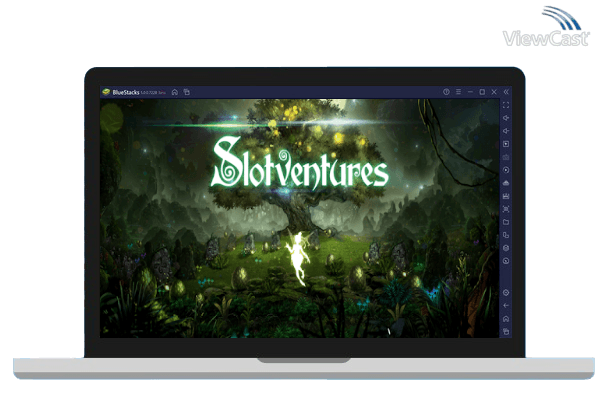Click the lock cursor/play box sidebar icon
The image size is (602, 414).
506,144
